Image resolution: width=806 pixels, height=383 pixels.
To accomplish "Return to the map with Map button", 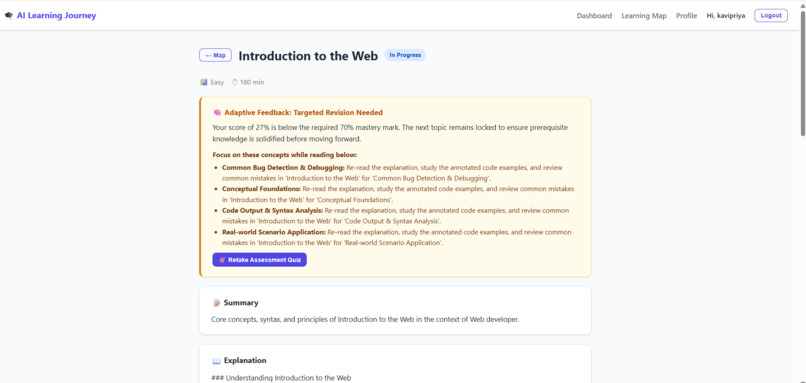I will coord(215,55).
